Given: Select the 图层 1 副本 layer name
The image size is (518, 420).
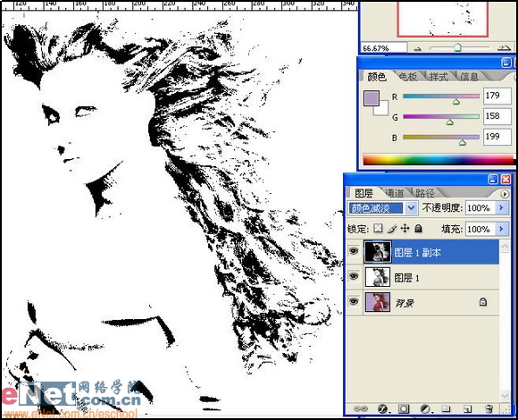Looking at the screenshot, I should (418, 253).
